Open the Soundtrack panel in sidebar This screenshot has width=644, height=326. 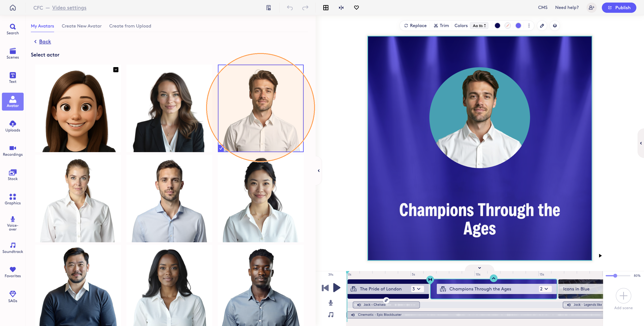(13, 248)
